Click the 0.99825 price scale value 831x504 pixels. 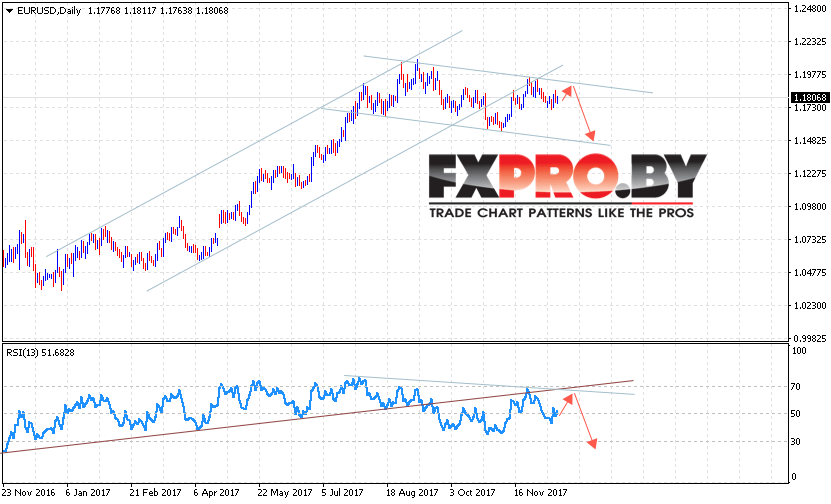810,338
